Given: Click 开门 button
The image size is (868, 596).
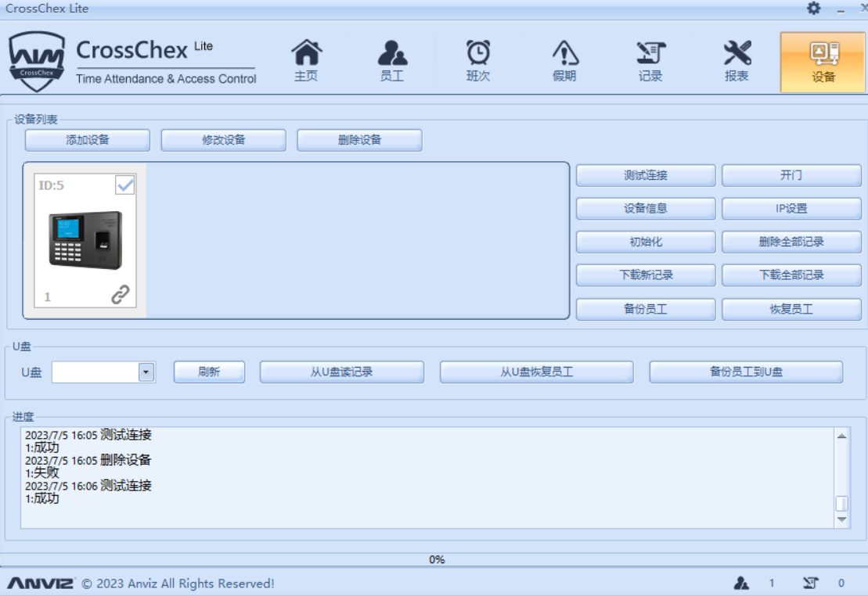Looking at the screenshot, I should coord(791,175).
